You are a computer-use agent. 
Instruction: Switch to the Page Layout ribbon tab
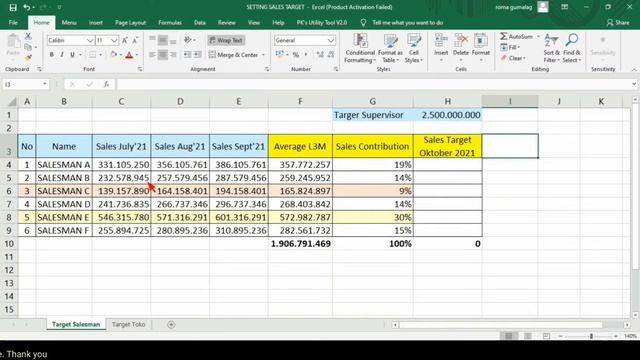[x=131, y=22]
